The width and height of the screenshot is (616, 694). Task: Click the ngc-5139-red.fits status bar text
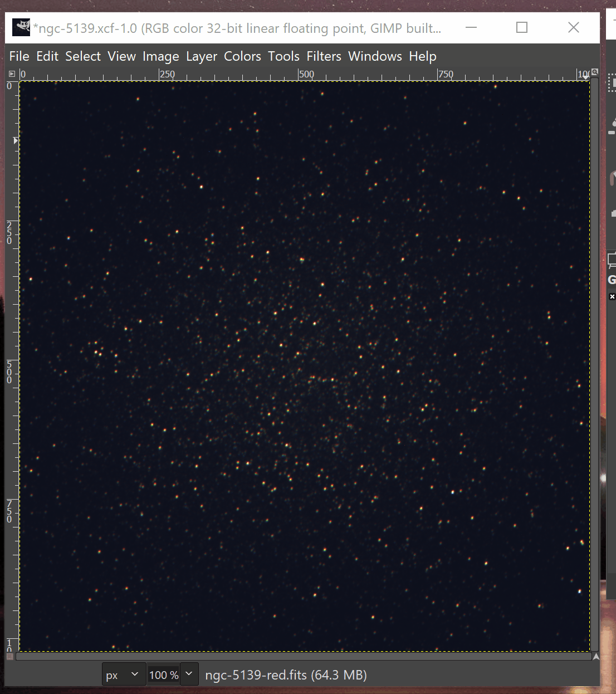tap(286, 675)
